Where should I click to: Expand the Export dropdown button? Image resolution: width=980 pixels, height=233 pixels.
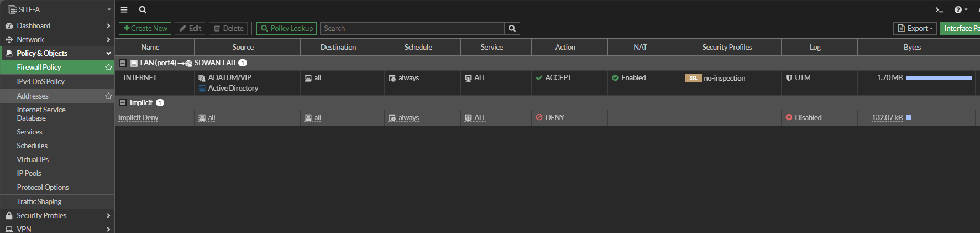pyautogui.click(x=915, y=28)
